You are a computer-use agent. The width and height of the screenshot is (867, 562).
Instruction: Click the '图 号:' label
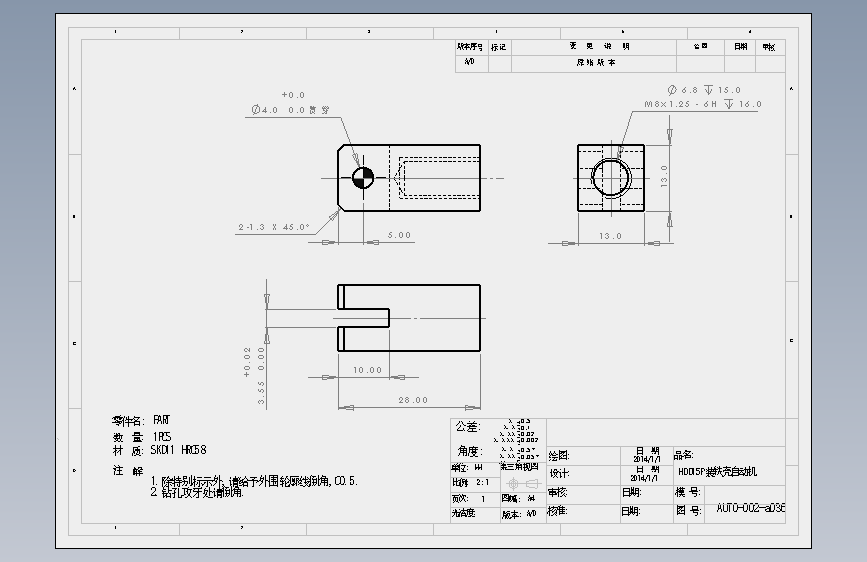[x=689, y=511]
